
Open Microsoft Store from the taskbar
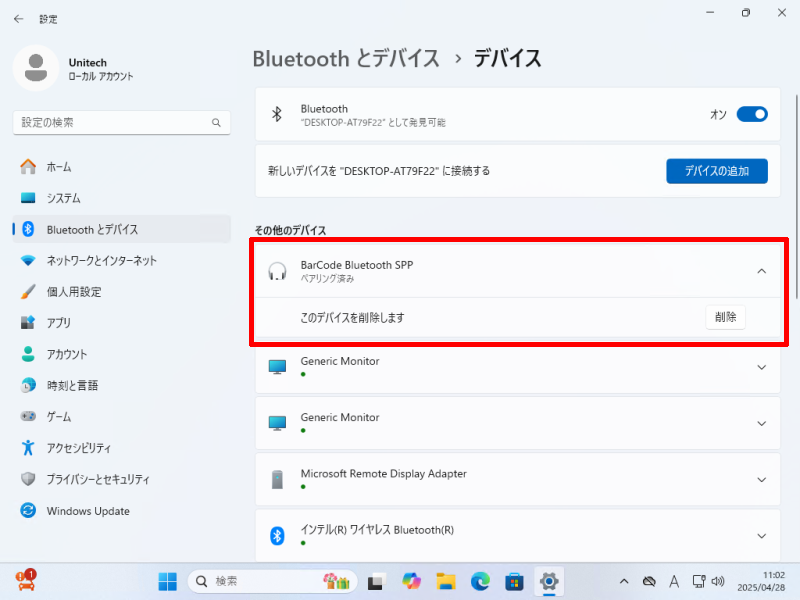(x=514, y=581)
